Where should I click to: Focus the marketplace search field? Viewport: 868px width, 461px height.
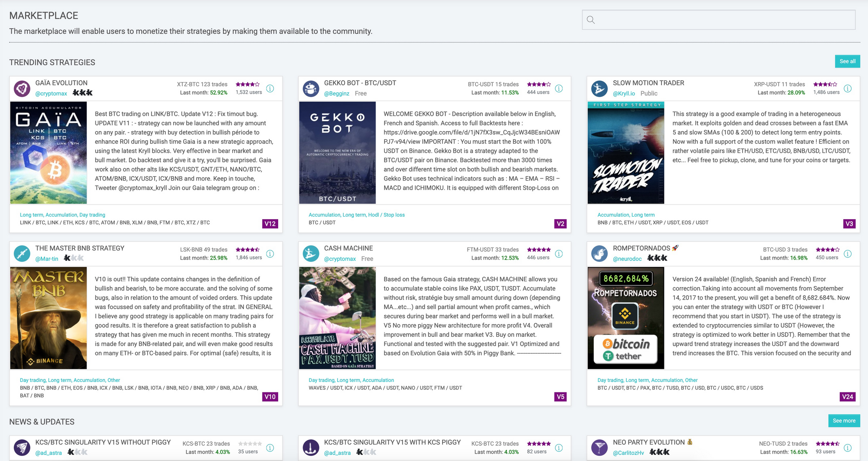click(x=719, y=20)
